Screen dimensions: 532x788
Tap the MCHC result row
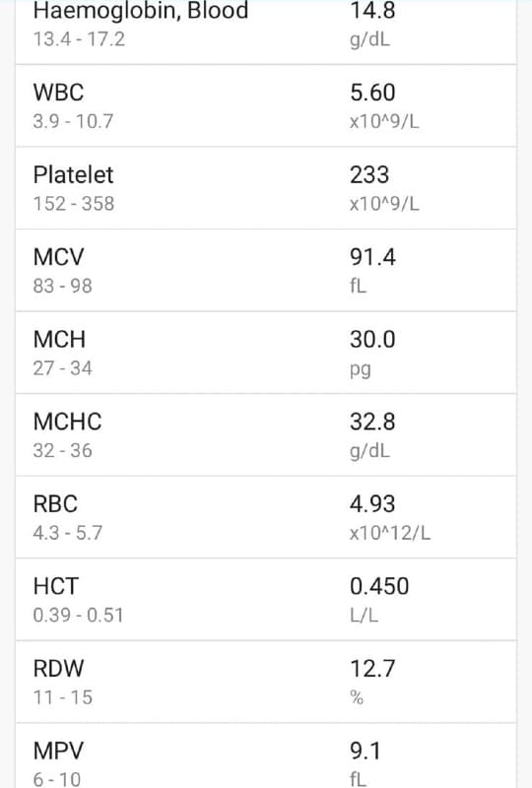266,435
